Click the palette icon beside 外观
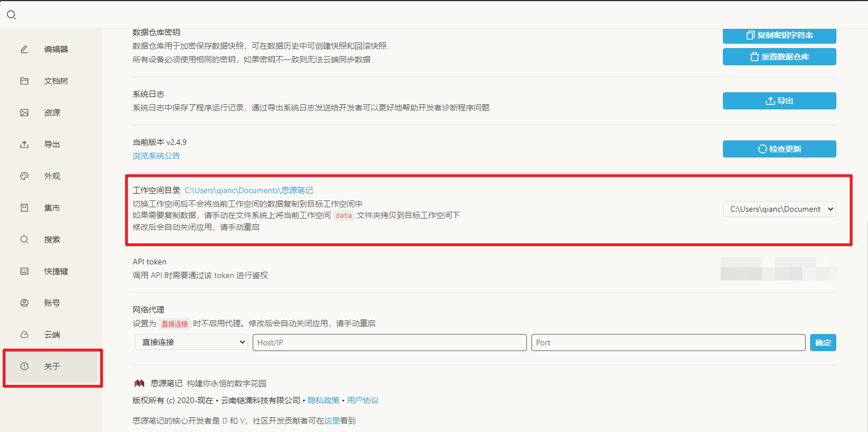This screenshot has height=432, width=868. [x=24, y=176]
